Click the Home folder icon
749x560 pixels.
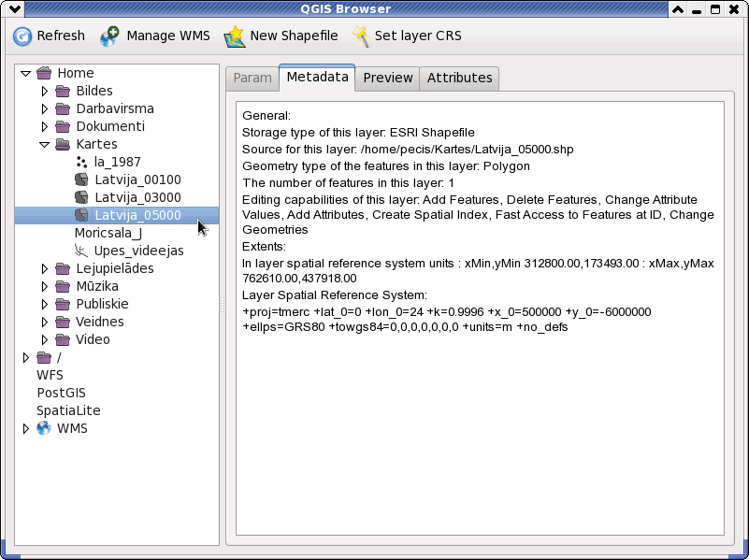pyautogui.click(x=44, y=73)
